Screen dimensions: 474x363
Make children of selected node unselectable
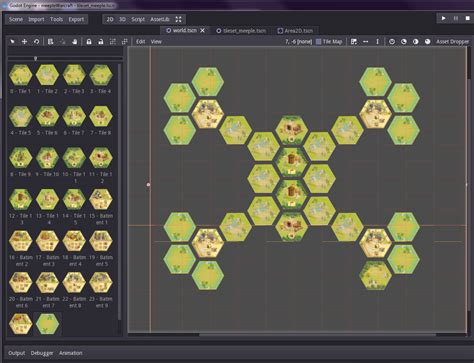(x=113, y=42)
